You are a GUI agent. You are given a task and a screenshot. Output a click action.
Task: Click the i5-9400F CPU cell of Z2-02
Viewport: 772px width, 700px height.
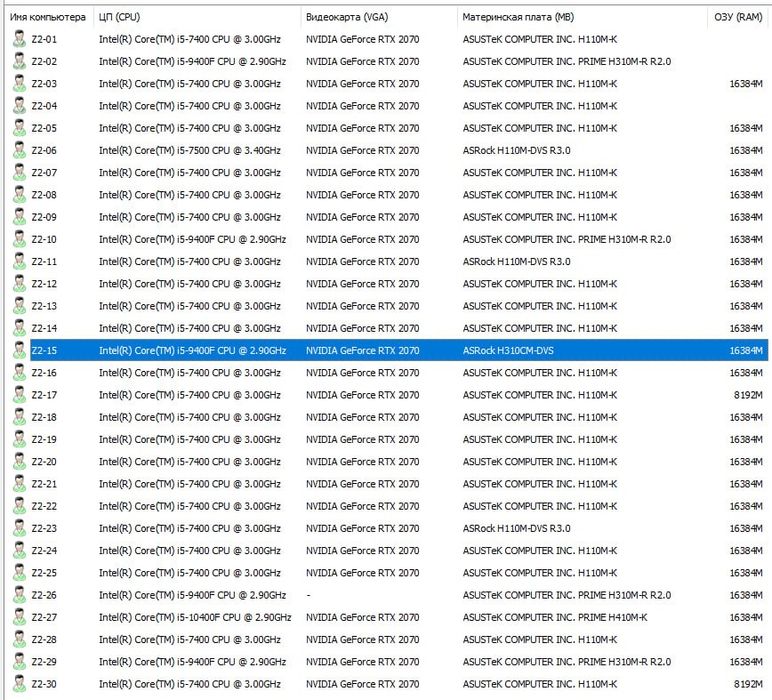tap(192, 61)
